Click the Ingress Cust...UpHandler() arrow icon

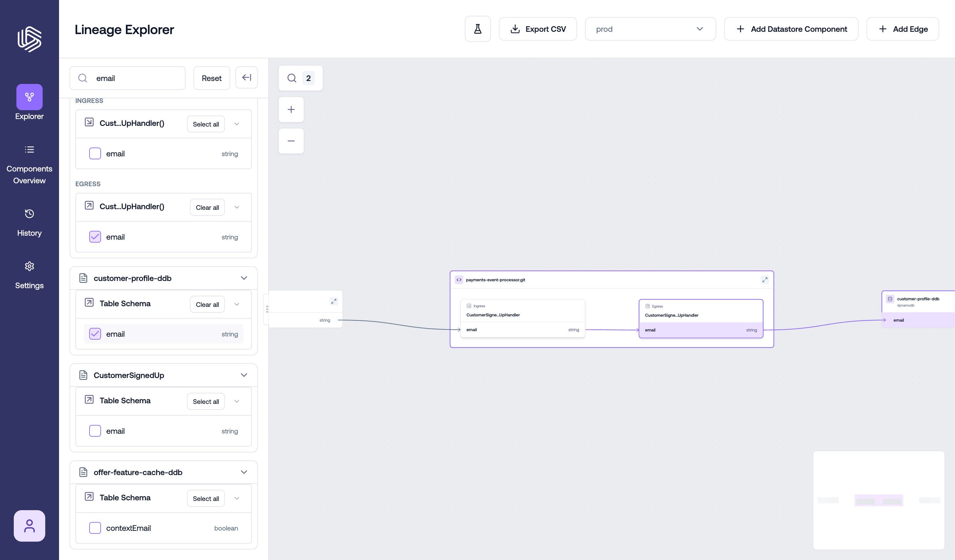tap(89, 122)
